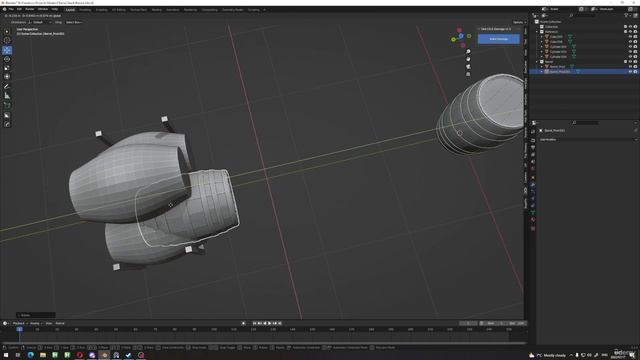The width and height of the screenshot is (640, 360).
Task: Collapse the Barrel collection in outliner
Action: (537, 62)
